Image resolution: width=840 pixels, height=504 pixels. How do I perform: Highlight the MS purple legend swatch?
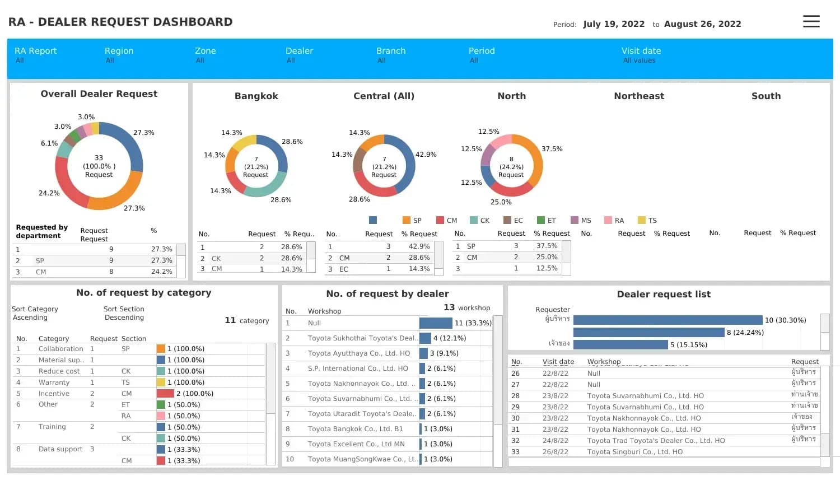point(575,220)
